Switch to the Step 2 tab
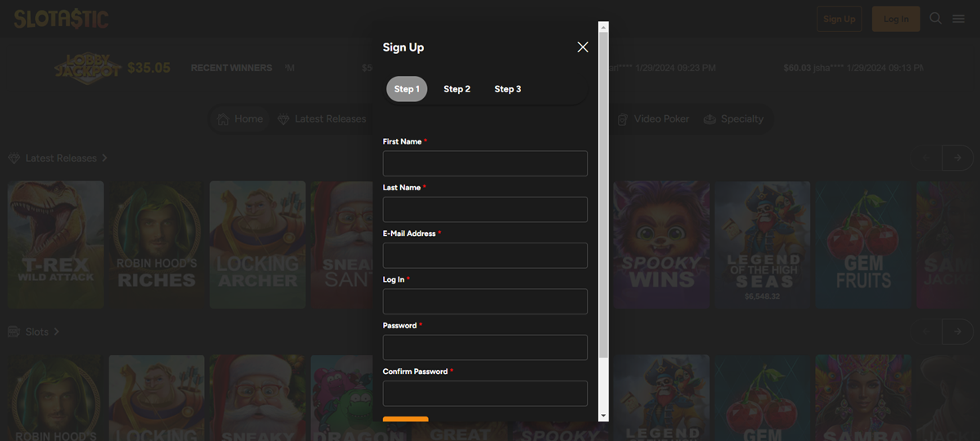Screen dimensions: 980x441 coord(457,89)
